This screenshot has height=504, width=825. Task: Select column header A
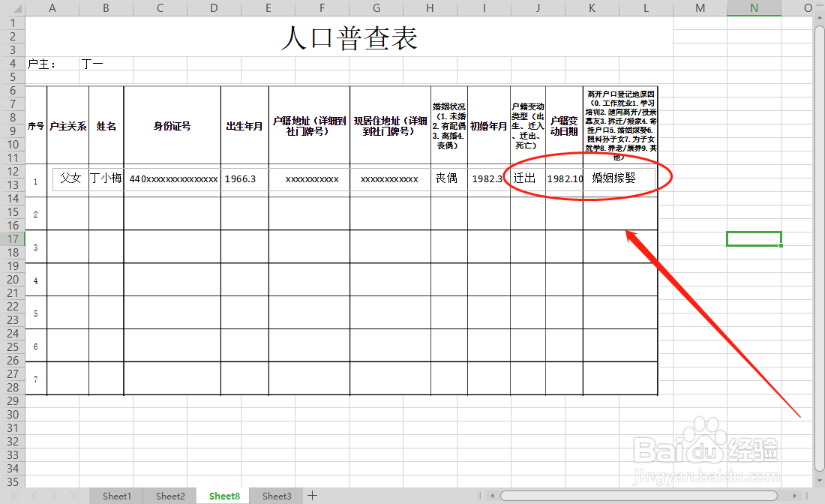click(x=52, y=8)
